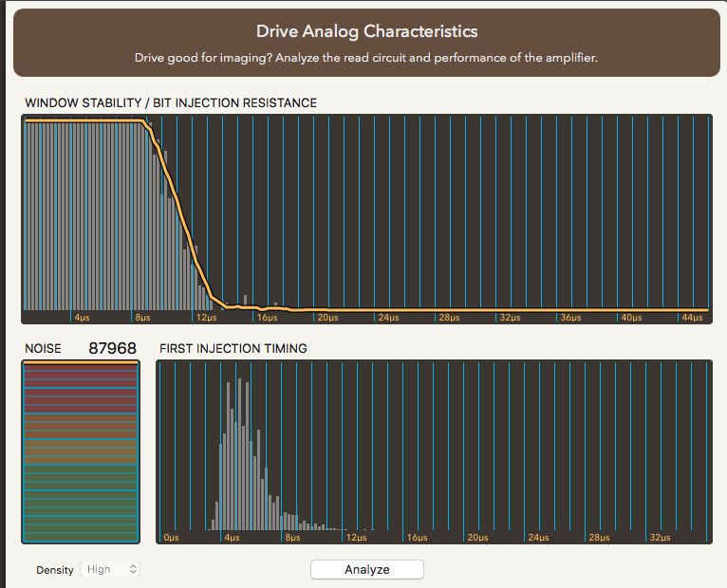Screen dimensions: 727x588
Task: Click the 20µs marker in Window Stability chart
Action: tap(327, 318)
